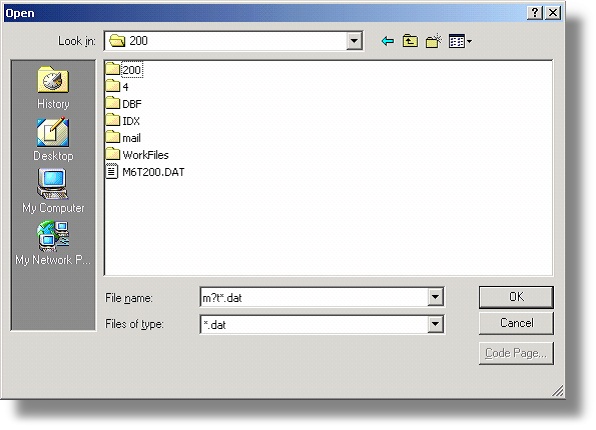Image resolution: width=596 pixels, height=430 pixels.
Task: Select the M6T200.DAT file icon
Action: 111,171
